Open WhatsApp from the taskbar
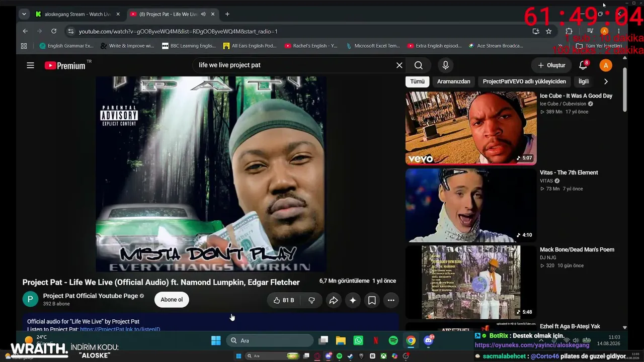 358,341
